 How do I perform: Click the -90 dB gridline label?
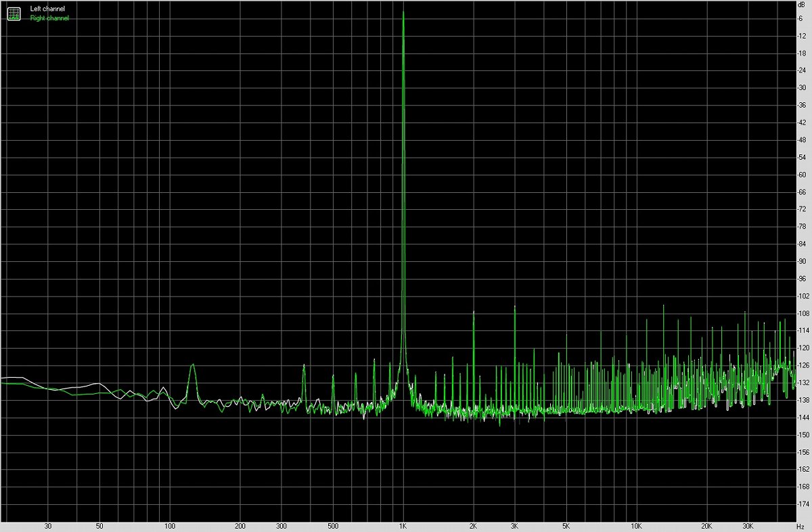click(803, 260)
